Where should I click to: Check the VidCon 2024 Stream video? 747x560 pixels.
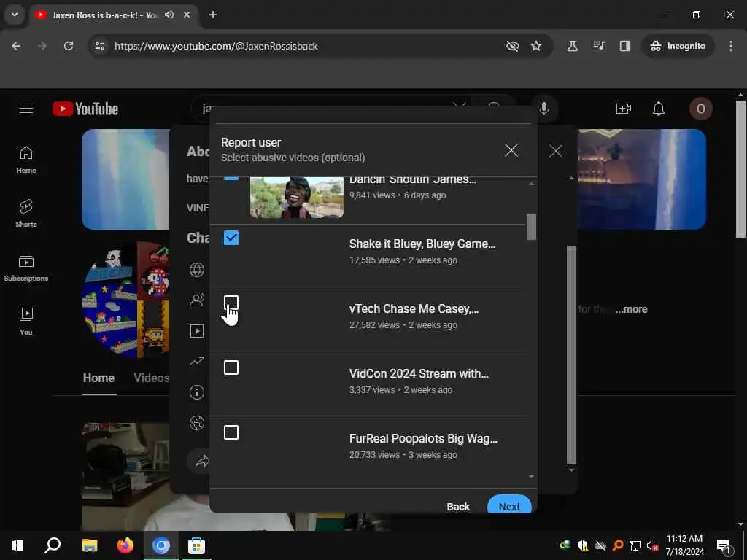tap(231, 367)
